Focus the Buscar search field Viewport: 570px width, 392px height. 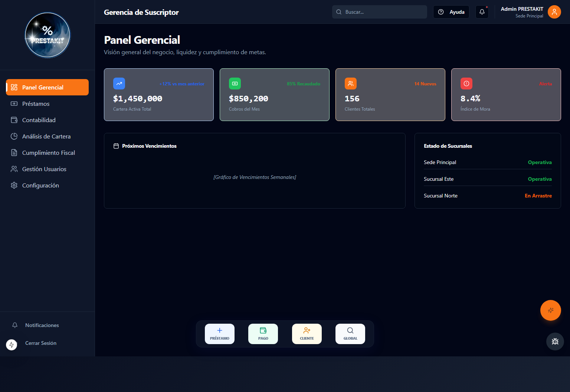tap(380, 12)
